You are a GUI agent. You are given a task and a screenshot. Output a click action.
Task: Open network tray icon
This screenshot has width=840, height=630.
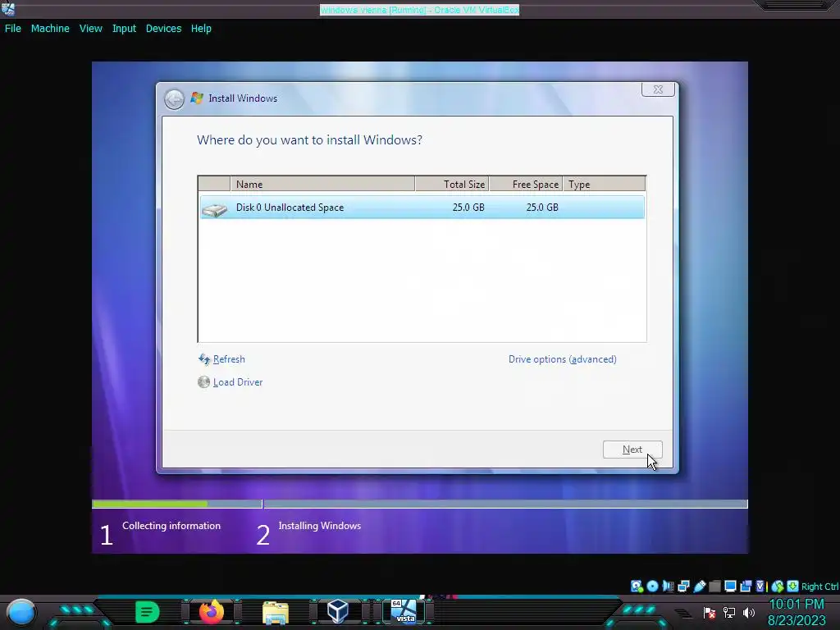pyautogui.click(x=729, y=612)
